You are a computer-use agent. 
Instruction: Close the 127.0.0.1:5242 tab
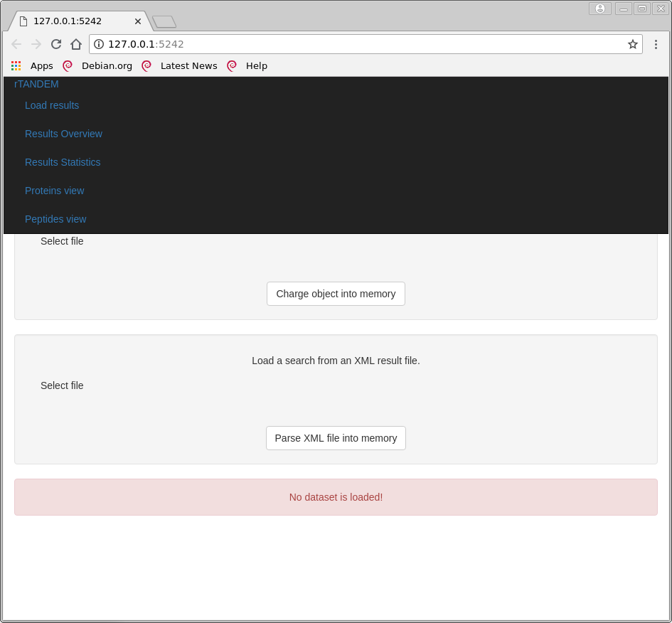pos(137,21)
